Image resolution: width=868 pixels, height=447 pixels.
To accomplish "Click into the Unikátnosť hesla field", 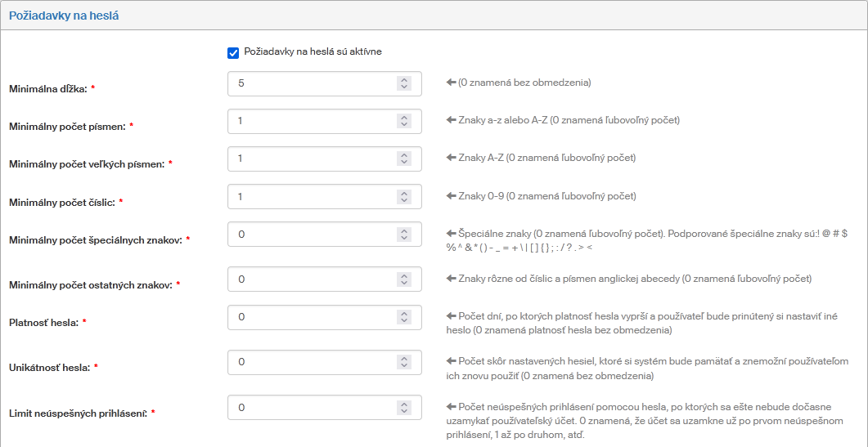I will pyautogui.click(x=311, y=362).
